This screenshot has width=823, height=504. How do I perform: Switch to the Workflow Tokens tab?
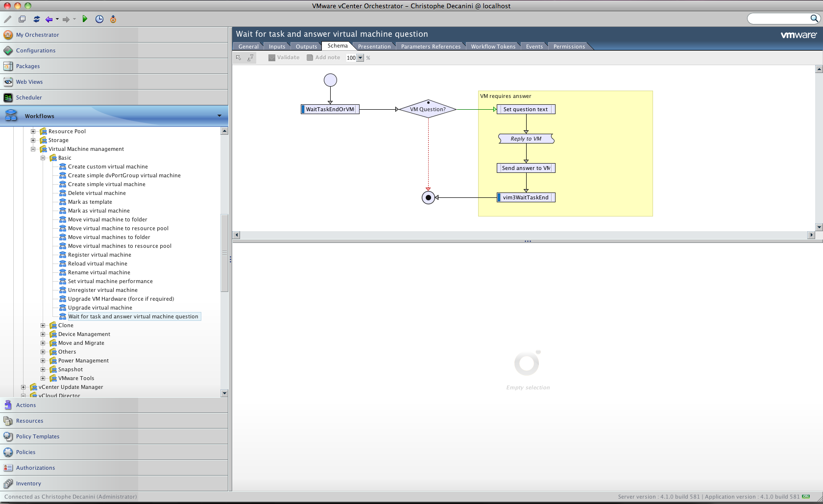tap(493, 47)
